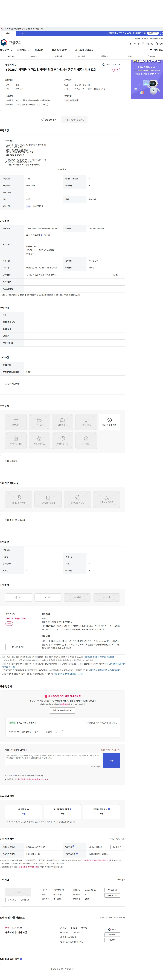Click the 서류 selection step
This screenshot has width=163, height=980.
click(19, 597)
